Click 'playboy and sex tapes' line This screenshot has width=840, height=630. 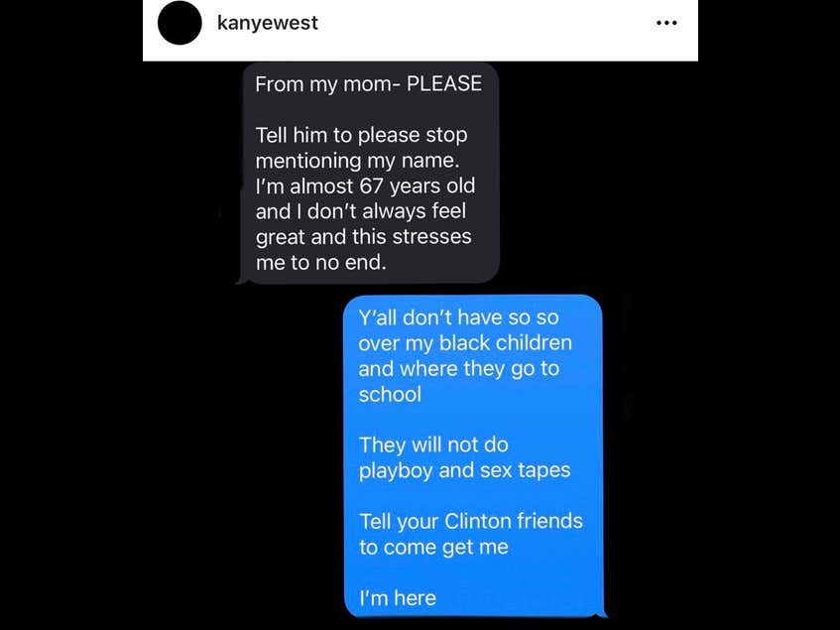point(464,471)
